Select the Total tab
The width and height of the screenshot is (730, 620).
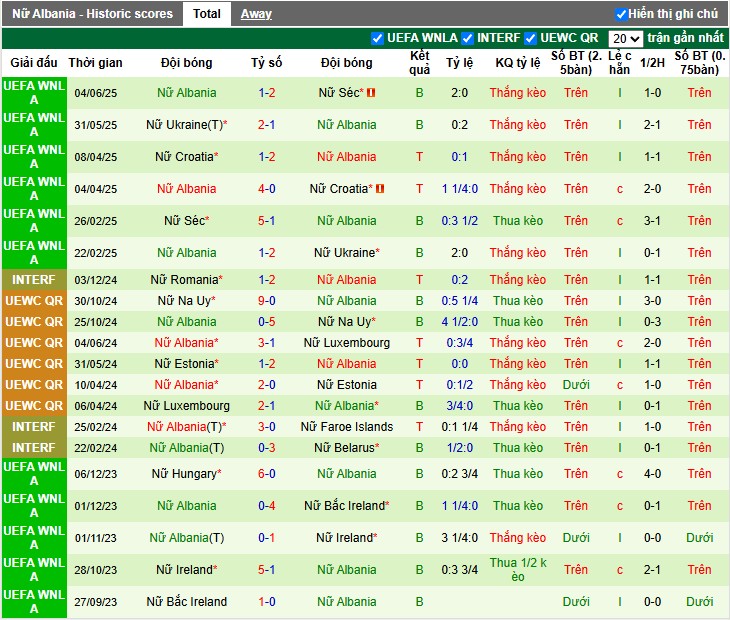point(207,14)
